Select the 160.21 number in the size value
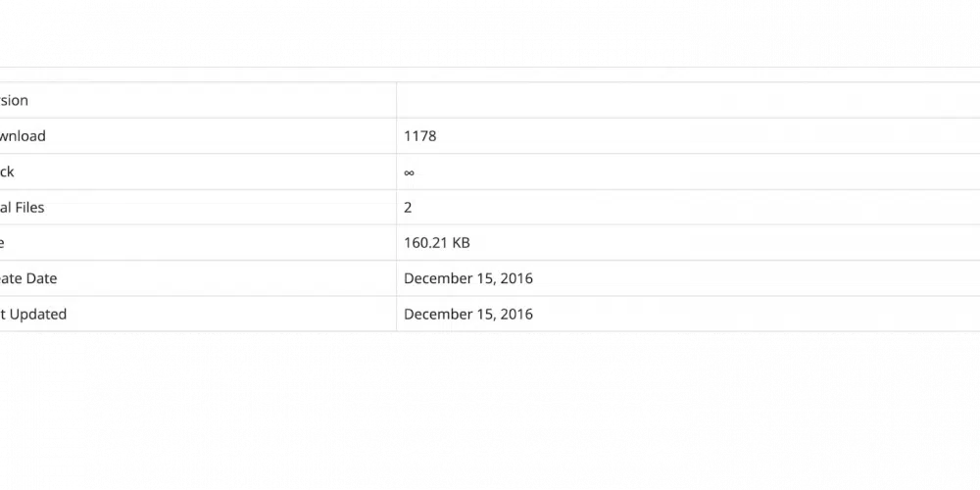 point(425,242)
